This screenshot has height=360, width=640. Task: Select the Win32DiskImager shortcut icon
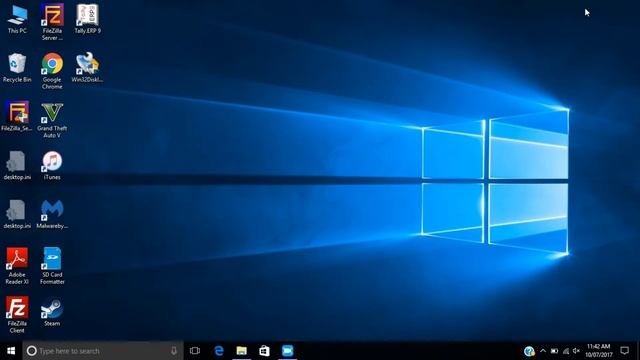click(x=87, y=68)
